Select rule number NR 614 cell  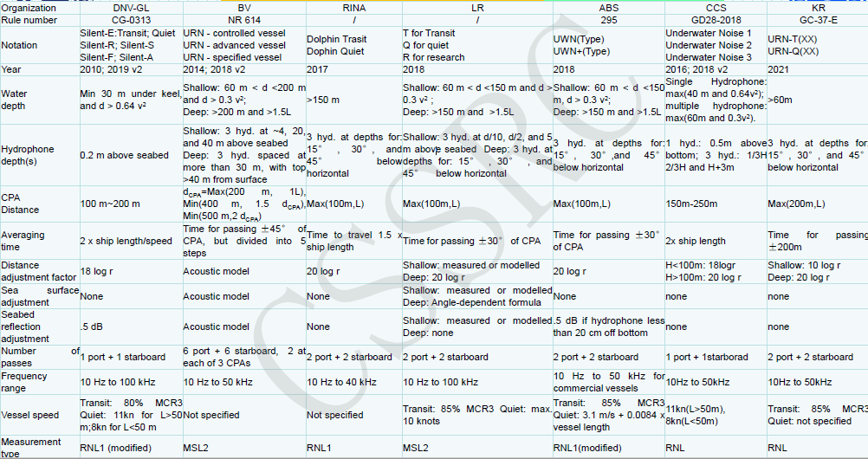click(x=244, y=21)
